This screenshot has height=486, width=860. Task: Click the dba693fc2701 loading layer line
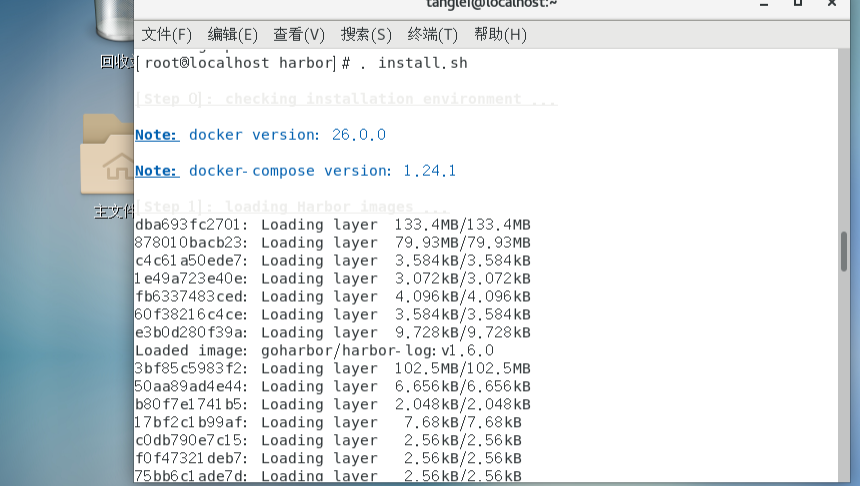click(332, 225)
